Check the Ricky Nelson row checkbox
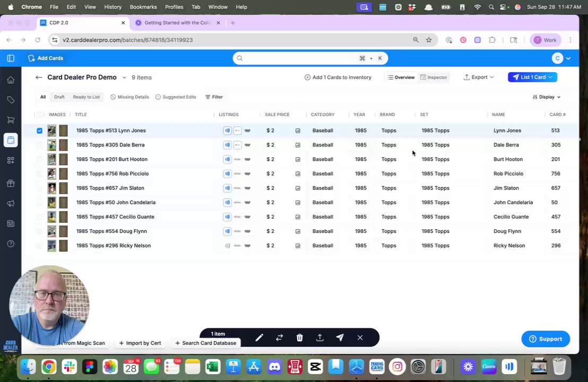 pos(39,246)
